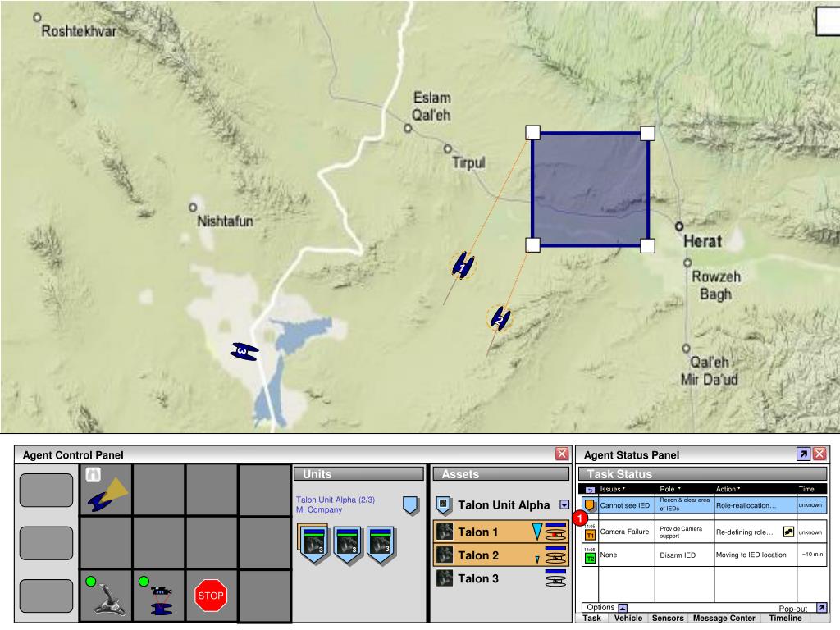Click the role icon beside Re-defining role
The width and height of the screenshot is (840, 630).
tap(788, 532)
